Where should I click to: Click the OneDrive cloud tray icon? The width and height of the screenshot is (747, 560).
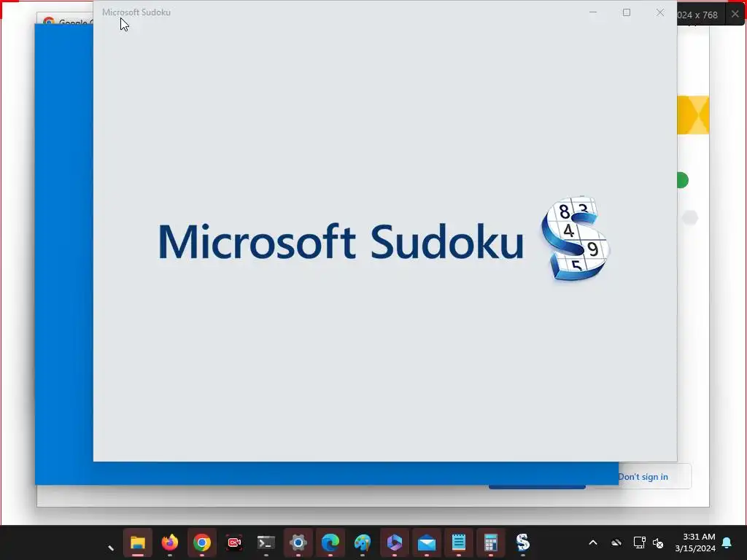[x=616, y=542]
